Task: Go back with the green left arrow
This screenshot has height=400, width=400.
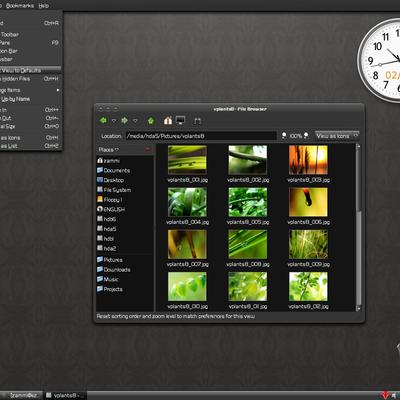Action: (x=103, y=120)
